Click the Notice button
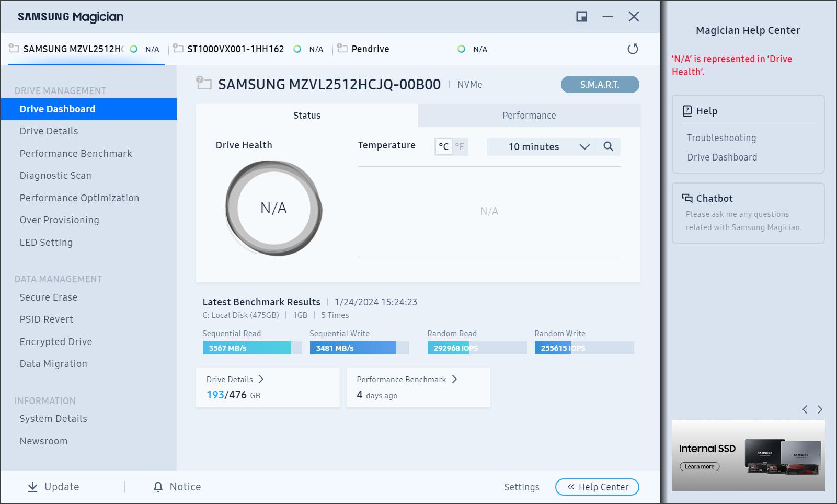 (x=177, y=487)
